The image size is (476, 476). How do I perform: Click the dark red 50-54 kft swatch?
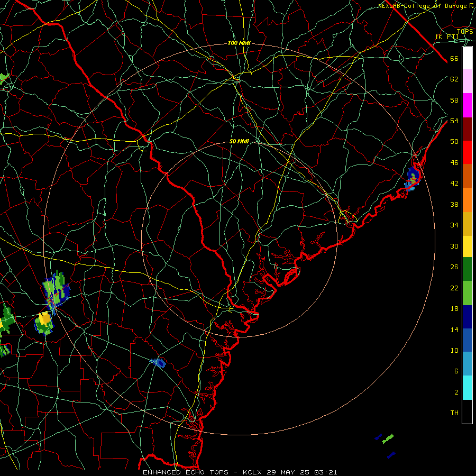pyautogui.click(x=467, y=129)
